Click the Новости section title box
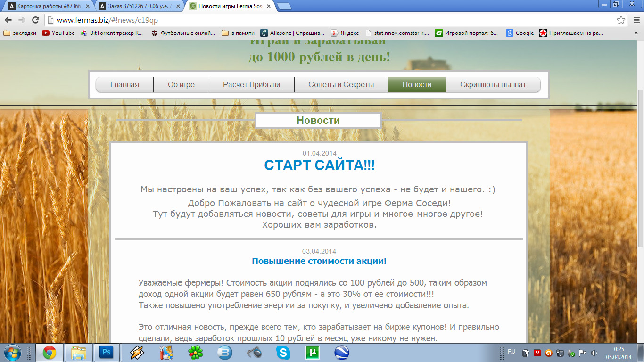This screenshot has width=644, height=362. 318,120
